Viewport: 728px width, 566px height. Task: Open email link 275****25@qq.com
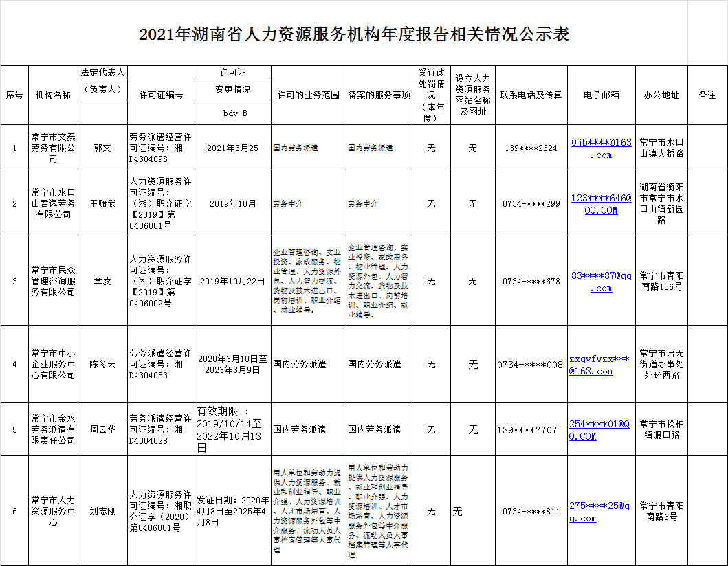tap(599, 512)
